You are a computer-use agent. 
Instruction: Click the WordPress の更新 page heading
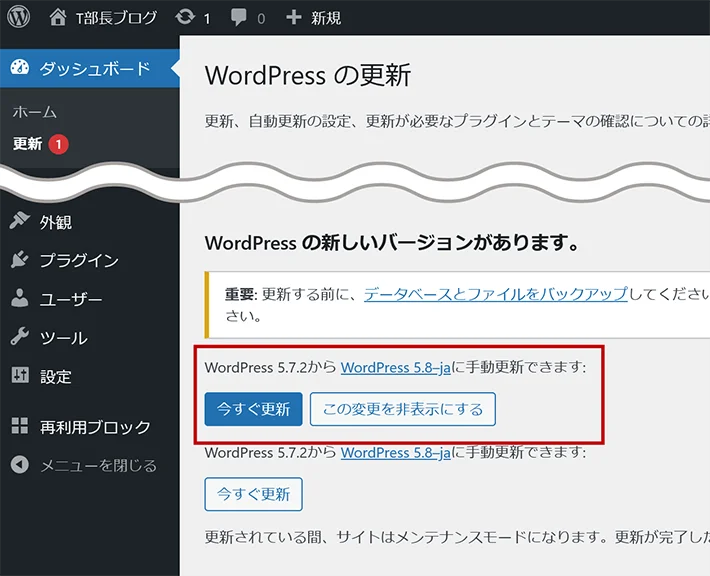(x=308, y=75)
